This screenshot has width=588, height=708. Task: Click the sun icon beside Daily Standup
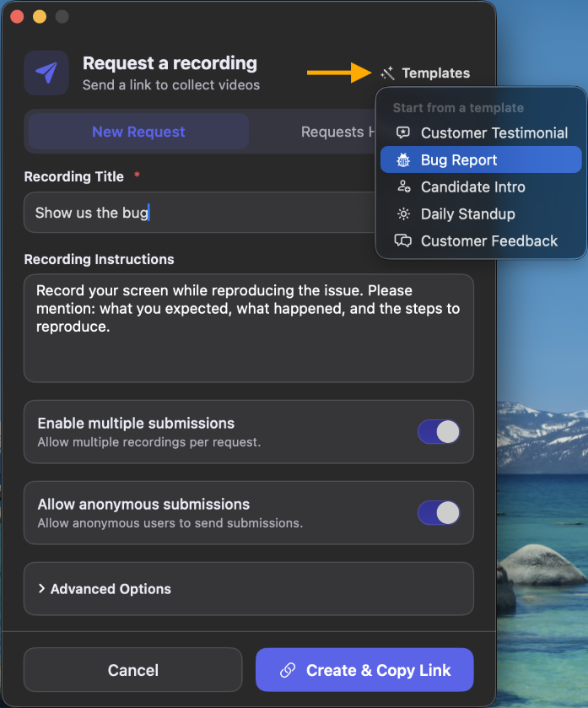click(403, 213)
